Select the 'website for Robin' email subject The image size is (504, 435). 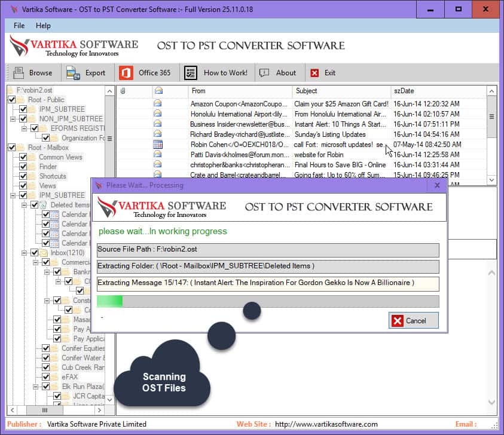pyautogui.click(x=319, y=155)
